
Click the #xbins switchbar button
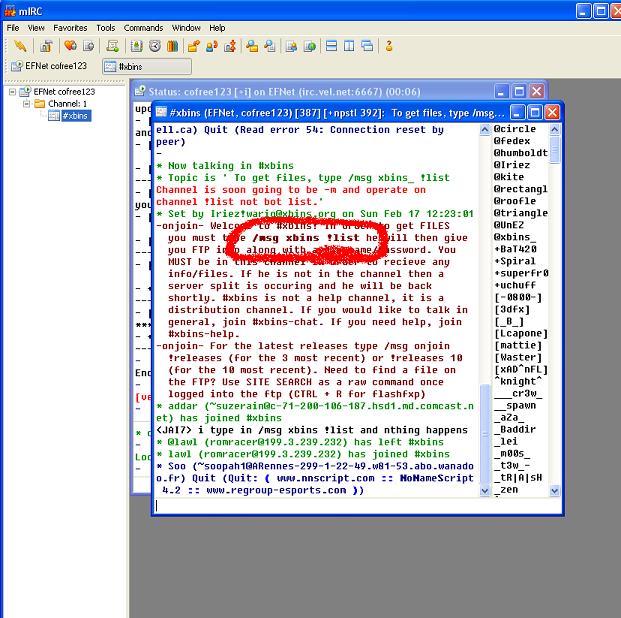point(147,67)
